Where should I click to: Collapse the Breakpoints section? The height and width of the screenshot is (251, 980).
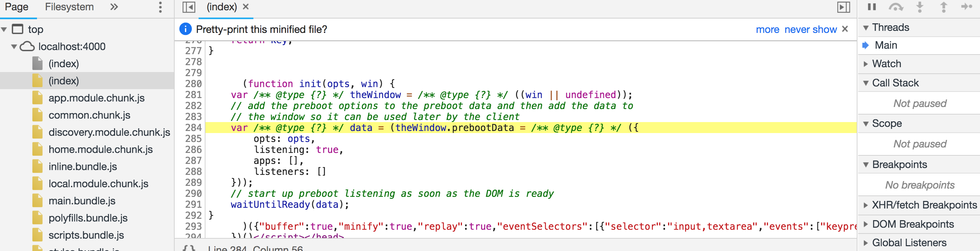[x=866, y=165]
